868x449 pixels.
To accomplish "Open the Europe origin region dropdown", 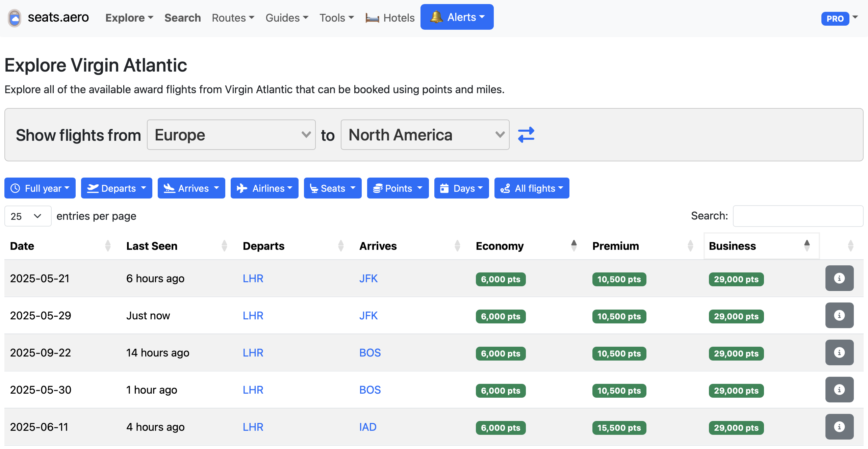I will [x=231, y=135].
